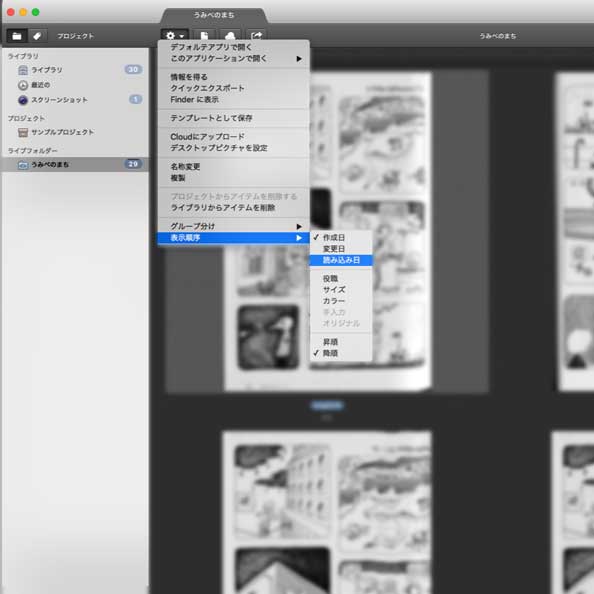Click the cloud upload toolbar icon

coord(230,36)
